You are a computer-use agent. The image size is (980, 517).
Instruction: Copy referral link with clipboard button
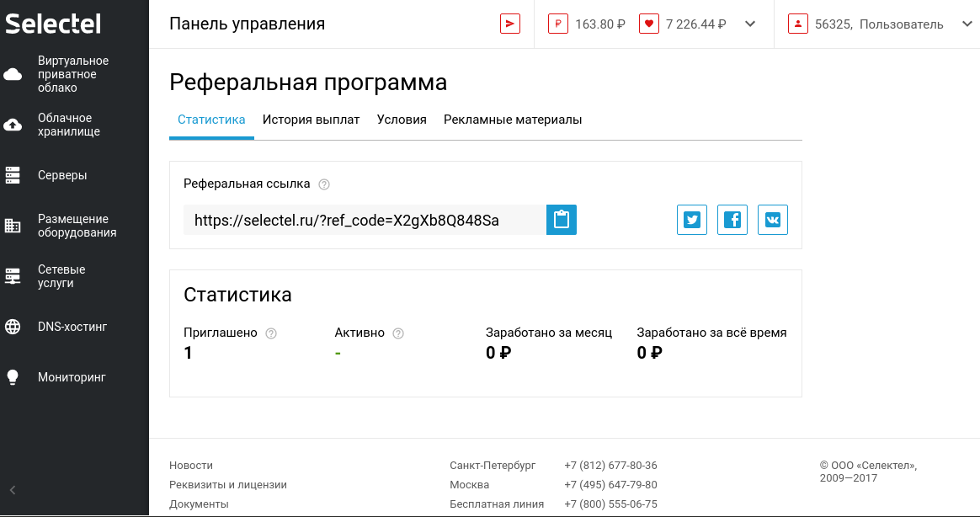[562, 220]
